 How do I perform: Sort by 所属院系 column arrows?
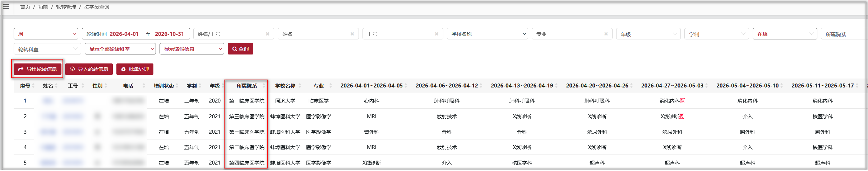coord(264,86)
